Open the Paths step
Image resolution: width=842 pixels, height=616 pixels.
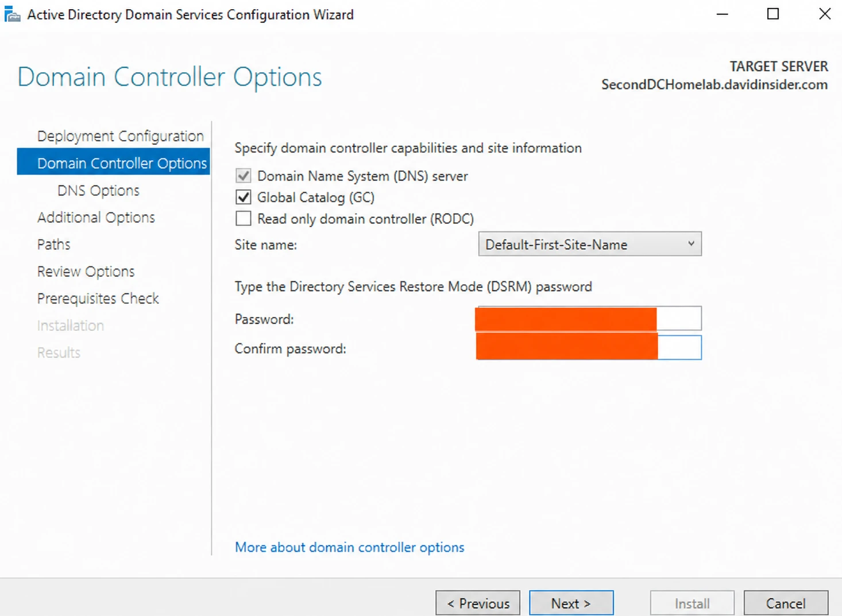click(53, 245)
